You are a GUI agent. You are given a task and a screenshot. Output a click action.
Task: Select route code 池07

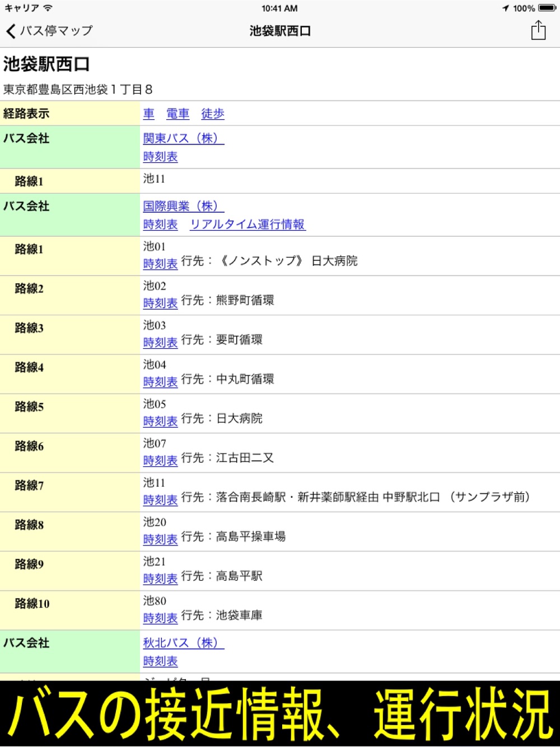coord(155,443)
